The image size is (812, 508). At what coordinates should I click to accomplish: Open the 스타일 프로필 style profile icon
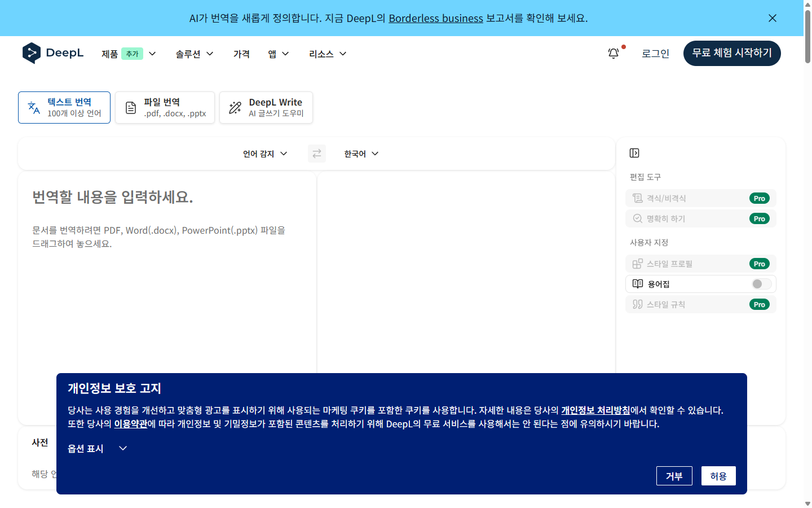(x=637, y=263)
